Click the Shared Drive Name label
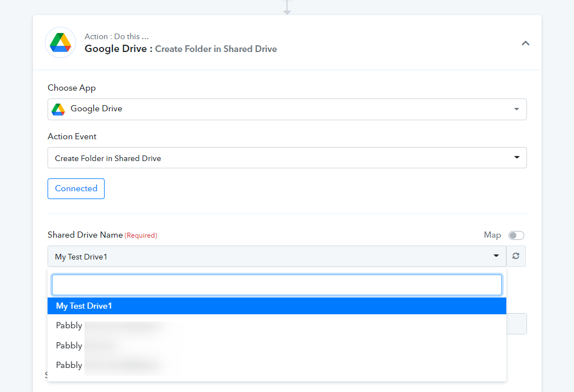 tap(85, 235)
